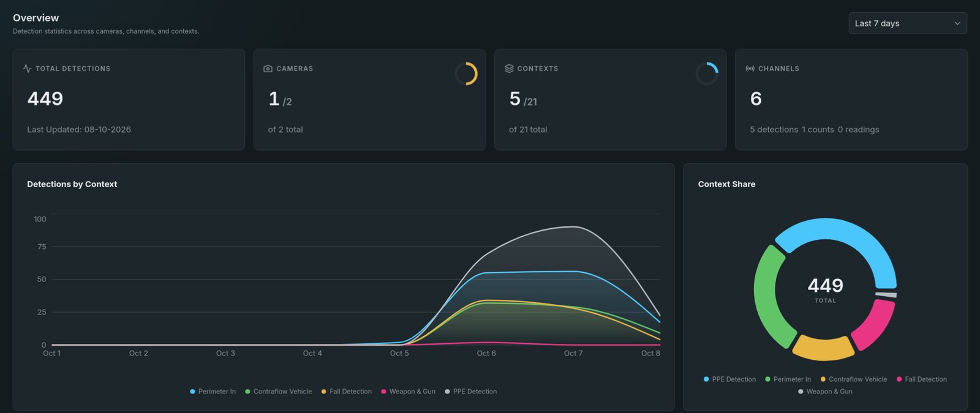Toggle Weapon & Gun in line chart legend
This screenshot has width=980, height=413.
(409, 392)
